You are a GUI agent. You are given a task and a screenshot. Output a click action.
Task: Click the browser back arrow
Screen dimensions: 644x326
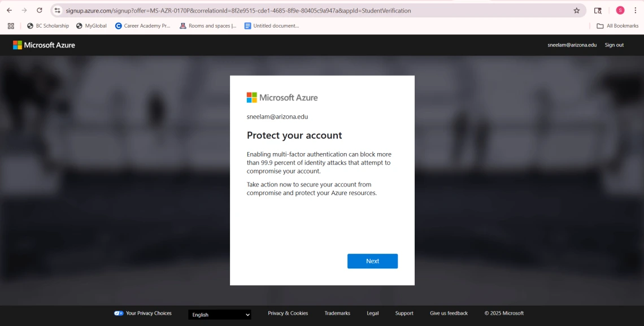click(10, 10)
